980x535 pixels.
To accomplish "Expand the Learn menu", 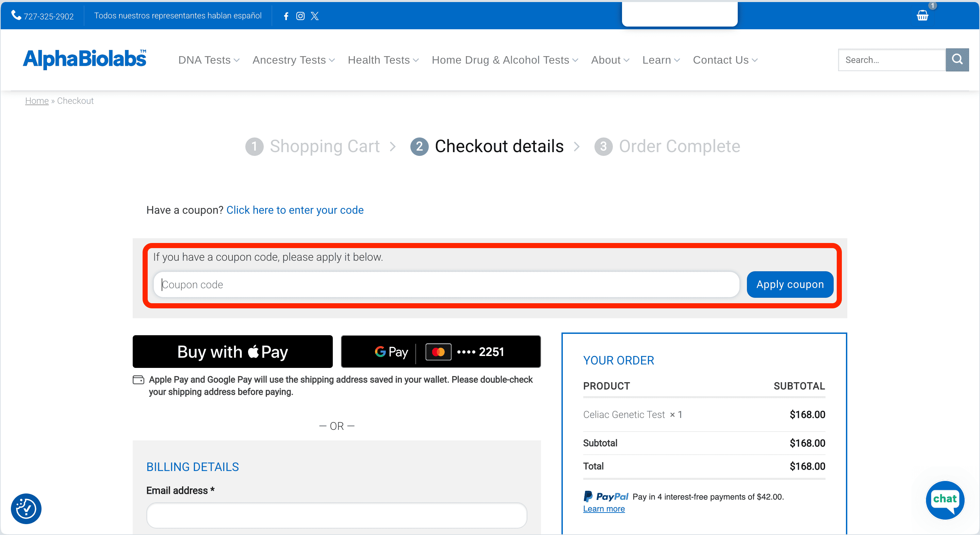I will pyautogui.click(x=661, y=60).
